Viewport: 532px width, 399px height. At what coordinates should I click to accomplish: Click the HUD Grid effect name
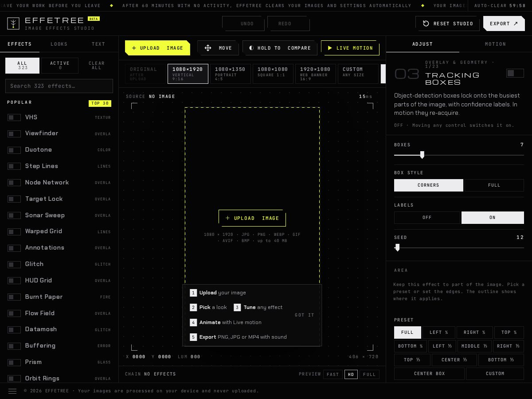coord(39,280)
